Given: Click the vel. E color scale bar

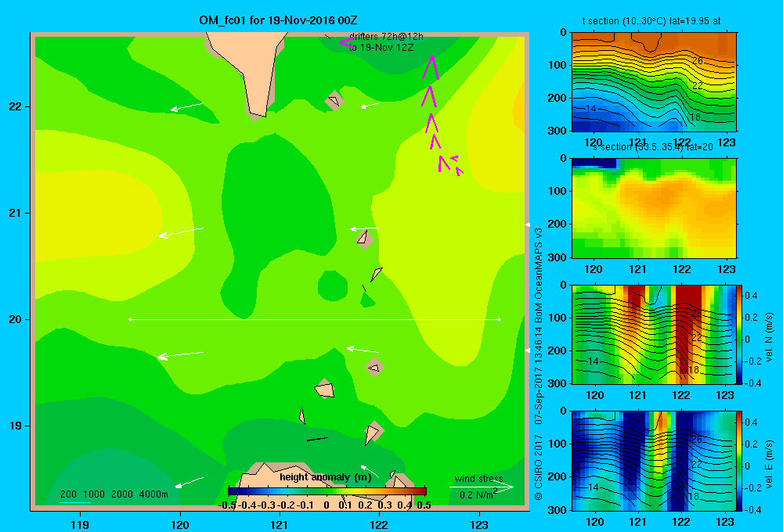Looking at the screenshot, I should click(x=740, y=461).
